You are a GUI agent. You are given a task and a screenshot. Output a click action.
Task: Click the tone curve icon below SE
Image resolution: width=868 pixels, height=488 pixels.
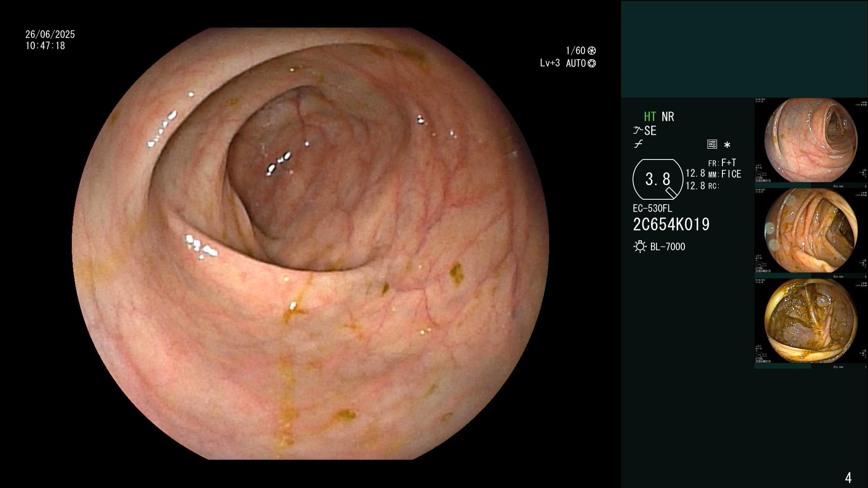(638, 144)
